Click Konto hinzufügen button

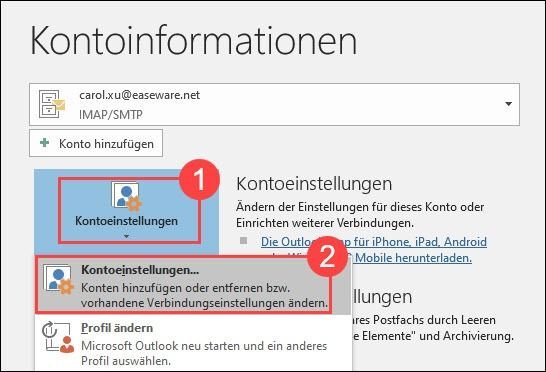[96, 143]
